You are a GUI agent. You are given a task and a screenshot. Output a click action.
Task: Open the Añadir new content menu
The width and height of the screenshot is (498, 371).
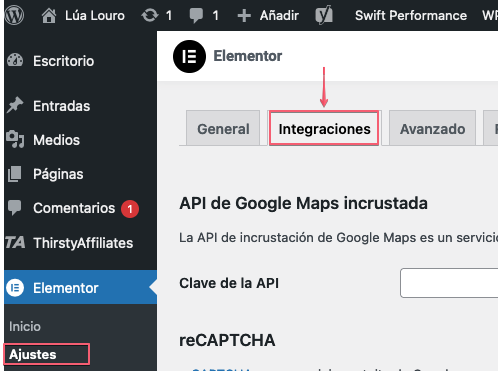(279, 16)
